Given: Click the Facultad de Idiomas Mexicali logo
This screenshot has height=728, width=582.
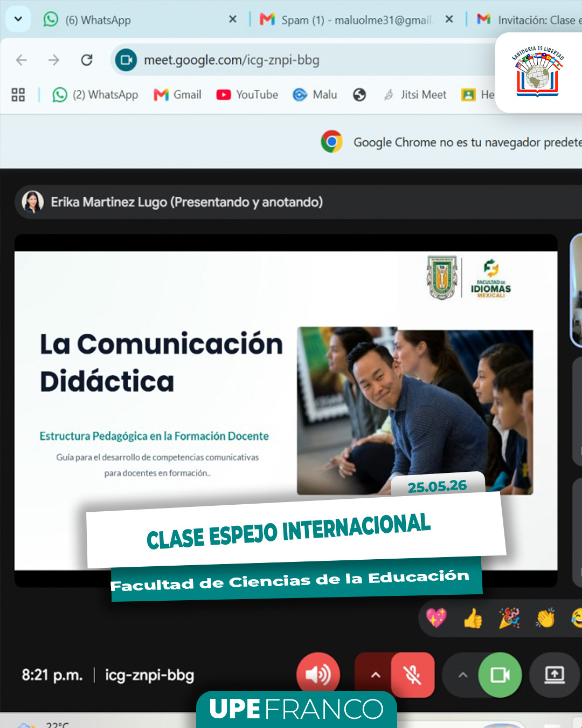Looking at the screenshot, I should pos(490,278).
